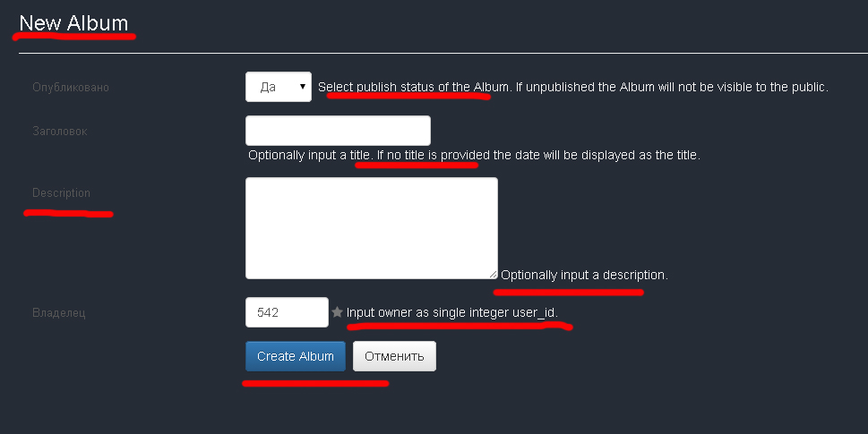Open the "Да" published status dropdown
The image size is (868, 434).
[279, 87]
